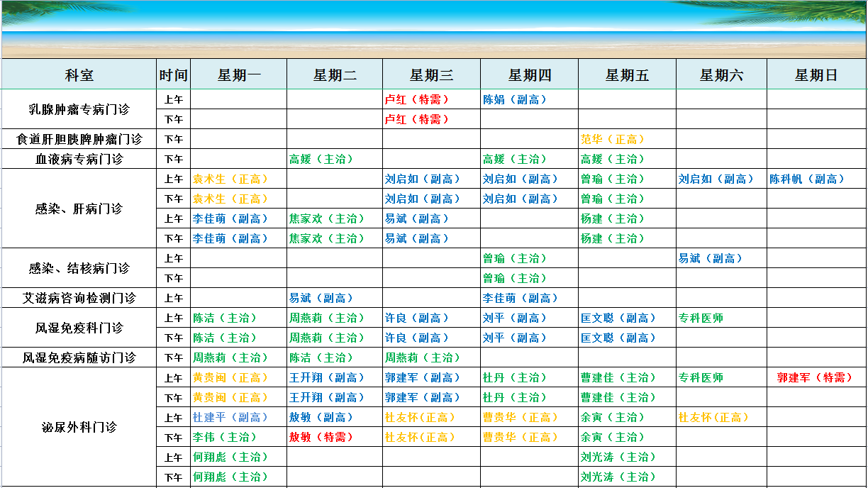Select 郭建军（特需） under 星期日
This screenshot has height=488, width=868.
pos(815,377)
